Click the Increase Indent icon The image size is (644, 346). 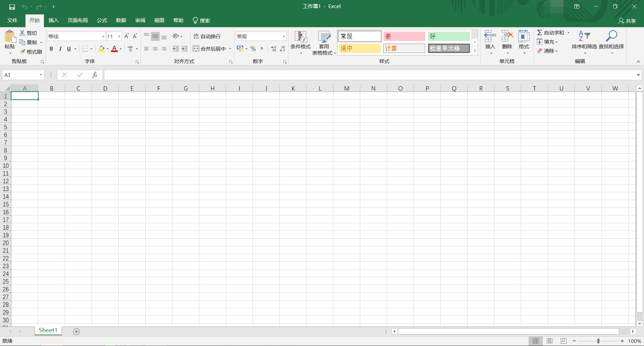[184, 49]
